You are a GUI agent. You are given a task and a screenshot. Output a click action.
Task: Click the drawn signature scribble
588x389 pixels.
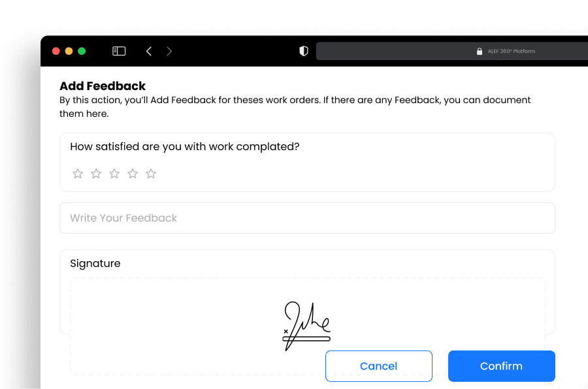[306, 326]
